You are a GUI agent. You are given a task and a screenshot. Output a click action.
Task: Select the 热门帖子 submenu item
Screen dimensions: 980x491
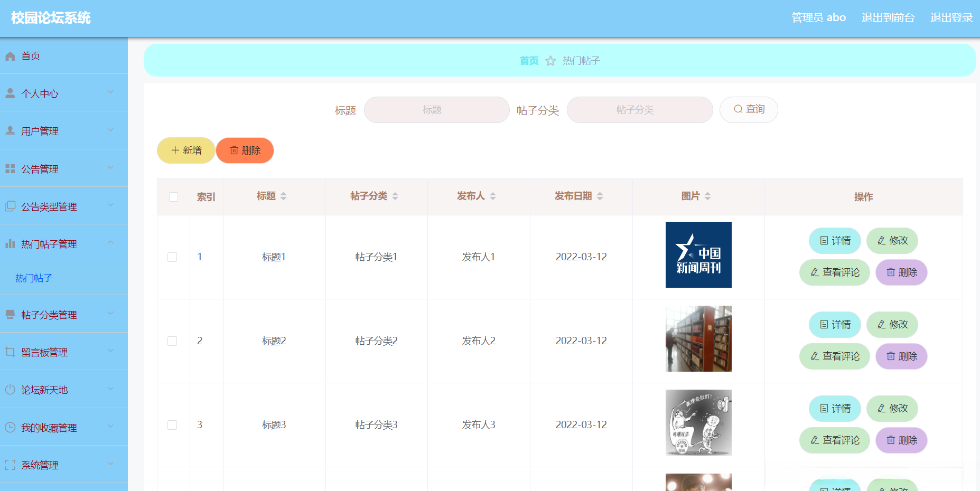(34, 278)
